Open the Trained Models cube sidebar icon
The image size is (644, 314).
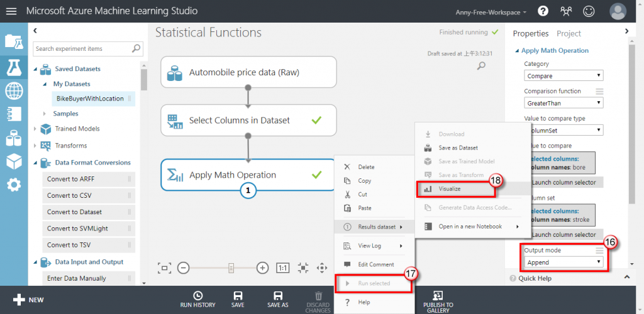tap(14, 162)
